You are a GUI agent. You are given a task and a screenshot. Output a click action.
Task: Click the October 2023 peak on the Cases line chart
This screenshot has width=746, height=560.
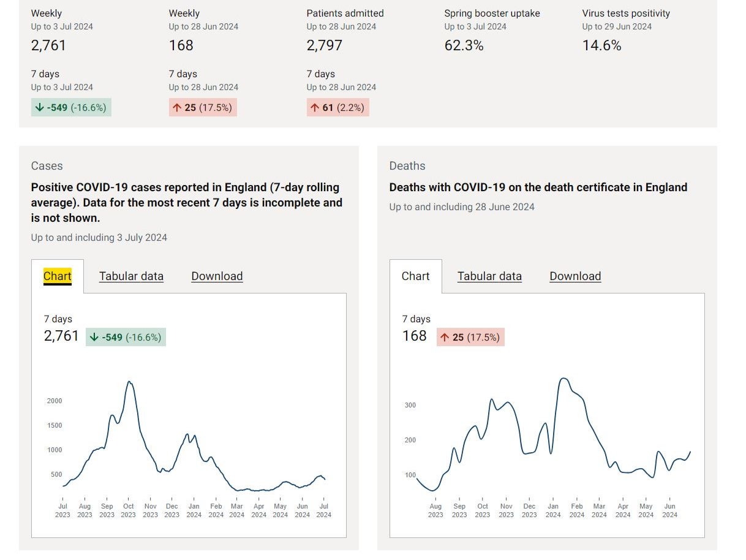[129, 382]
